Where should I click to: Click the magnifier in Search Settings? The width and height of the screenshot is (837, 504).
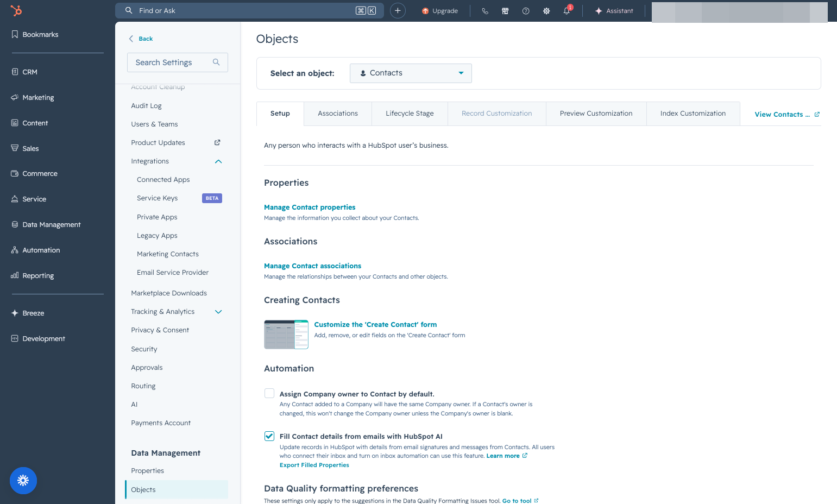pyautogui.click(x=216, y=62)
